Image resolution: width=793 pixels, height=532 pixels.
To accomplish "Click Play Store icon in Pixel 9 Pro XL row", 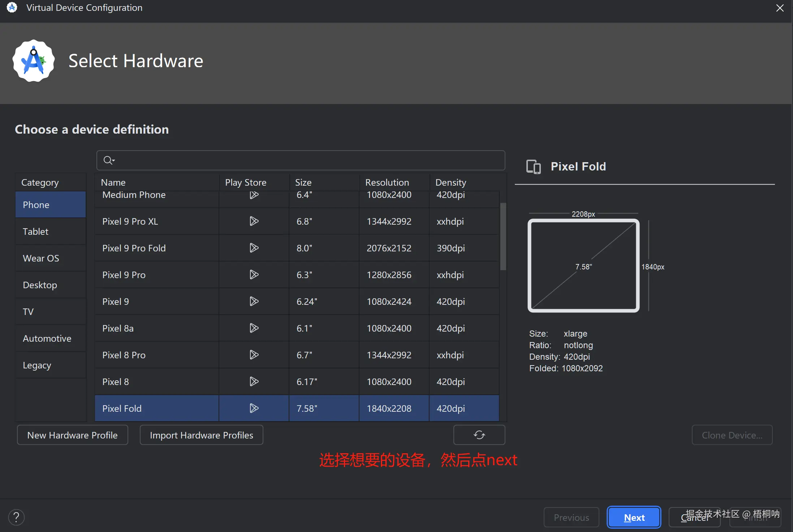I will (x=254, y=221).
